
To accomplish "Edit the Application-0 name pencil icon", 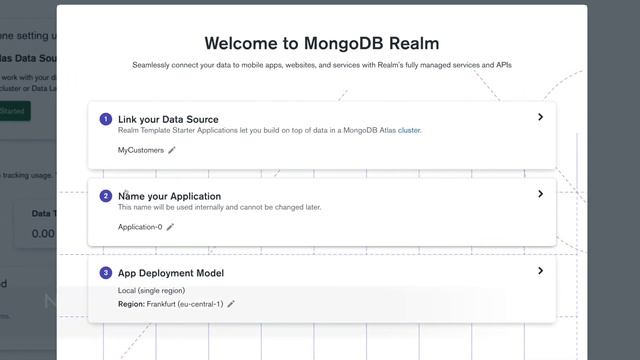I will coord(170,227).
